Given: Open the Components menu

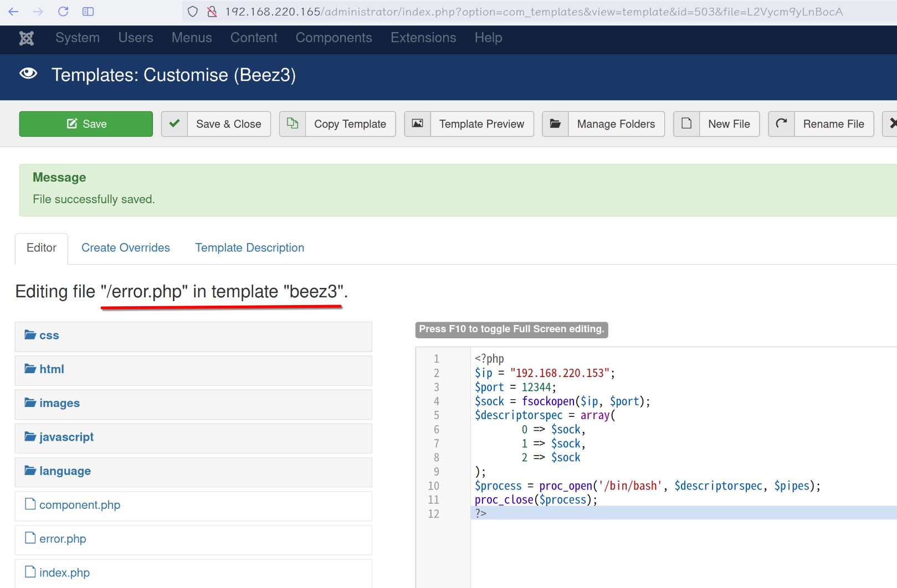Looking at the screenshot, I should pyautogui.click(x=334, y=38).
